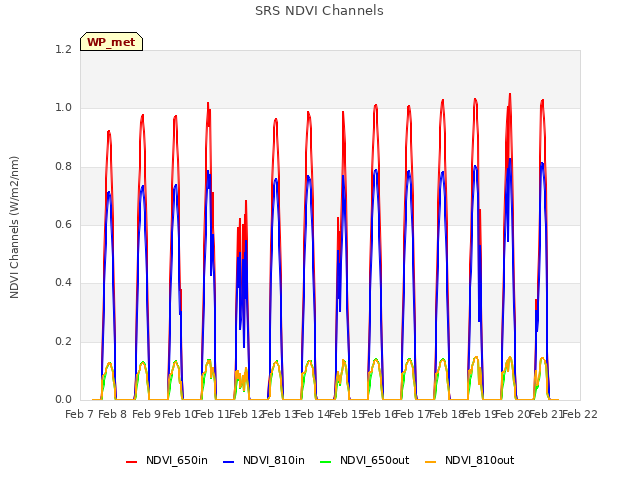Image resolution: width=640 pixels, height=480 pixels.
Task: Click the highest red peak on Feb 20
Action: point(510,95)
